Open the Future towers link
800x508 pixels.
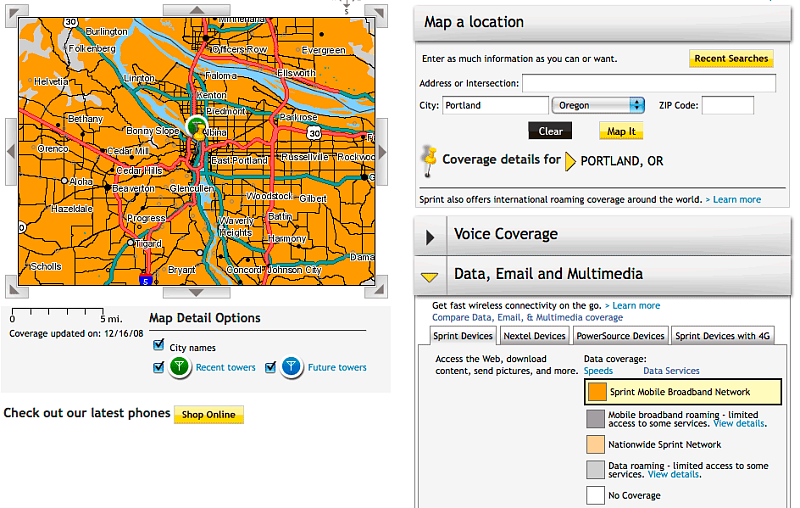click(337, 367)
